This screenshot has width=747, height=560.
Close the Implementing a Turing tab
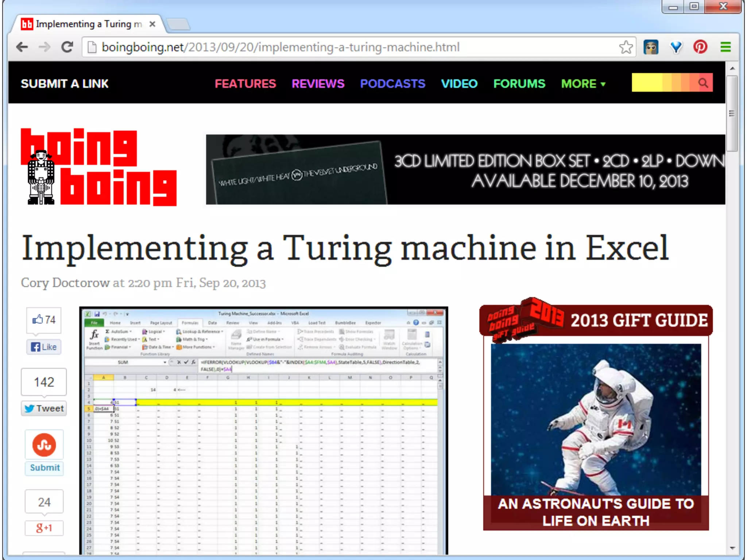click(152, 24)
